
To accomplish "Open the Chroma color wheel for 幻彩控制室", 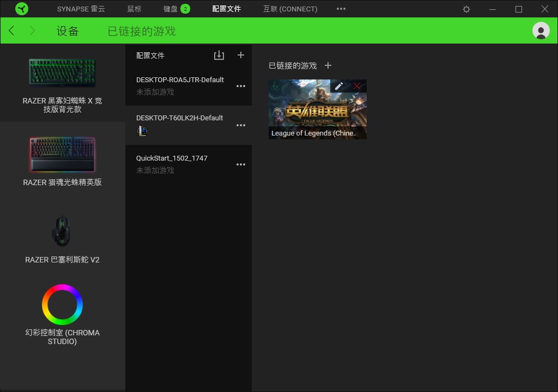I will tap(62, 303).
